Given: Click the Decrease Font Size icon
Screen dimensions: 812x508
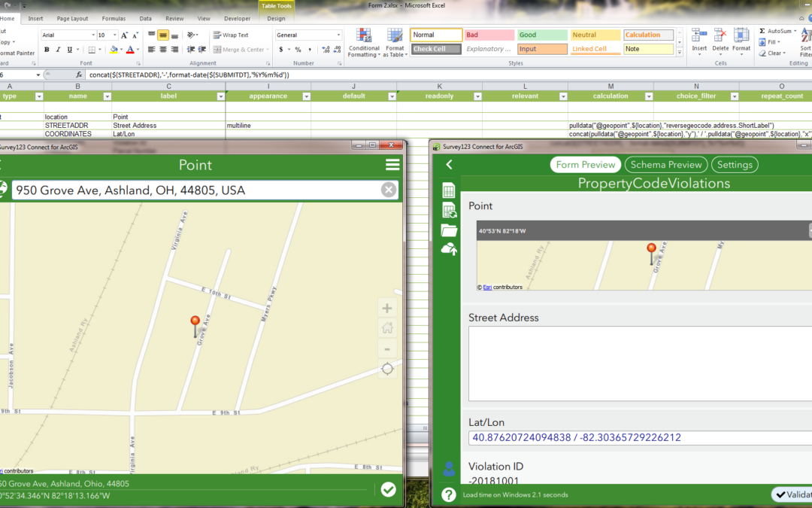Looking at the screenshot, I should tap(135, 35).
